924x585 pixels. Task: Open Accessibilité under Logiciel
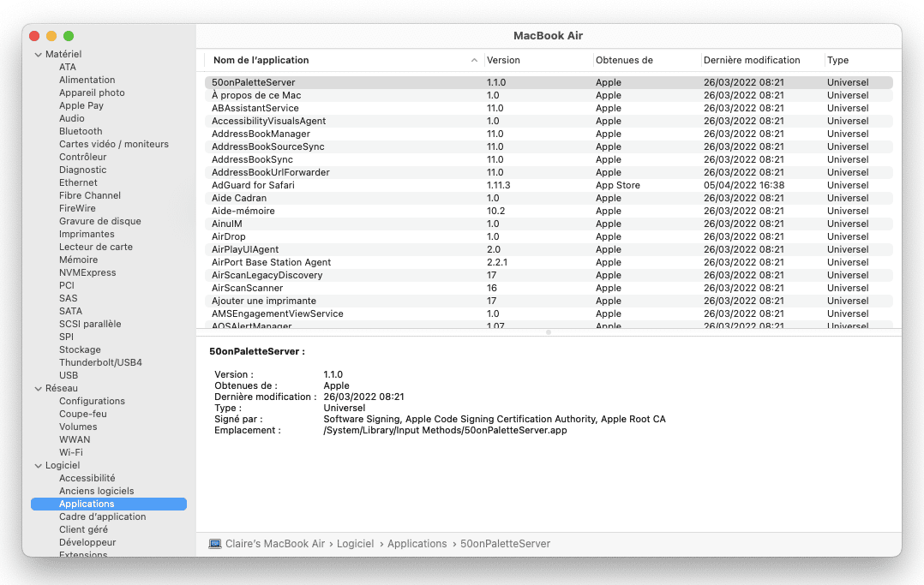(87, 478)
